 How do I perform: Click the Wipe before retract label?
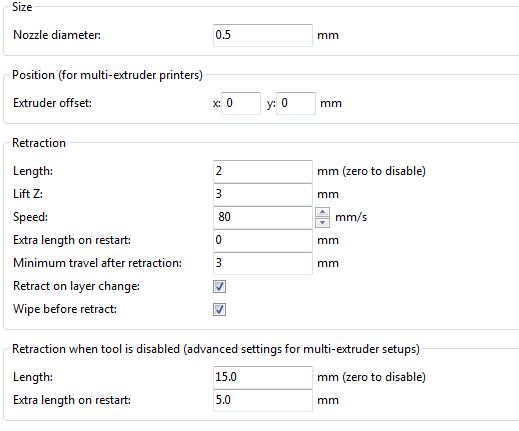click(x=65, y=309)
